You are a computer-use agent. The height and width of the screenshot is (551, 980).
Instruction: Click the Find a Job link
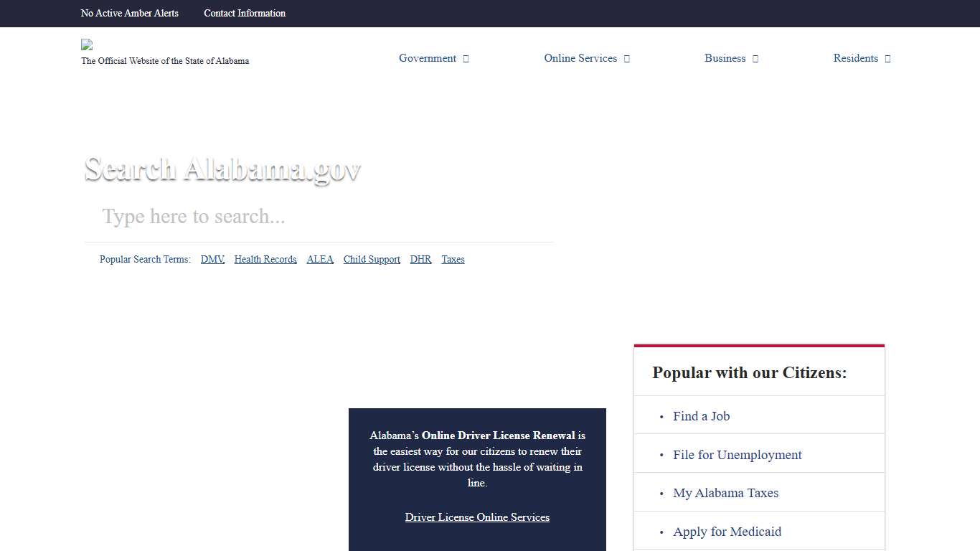coord(701,416)
